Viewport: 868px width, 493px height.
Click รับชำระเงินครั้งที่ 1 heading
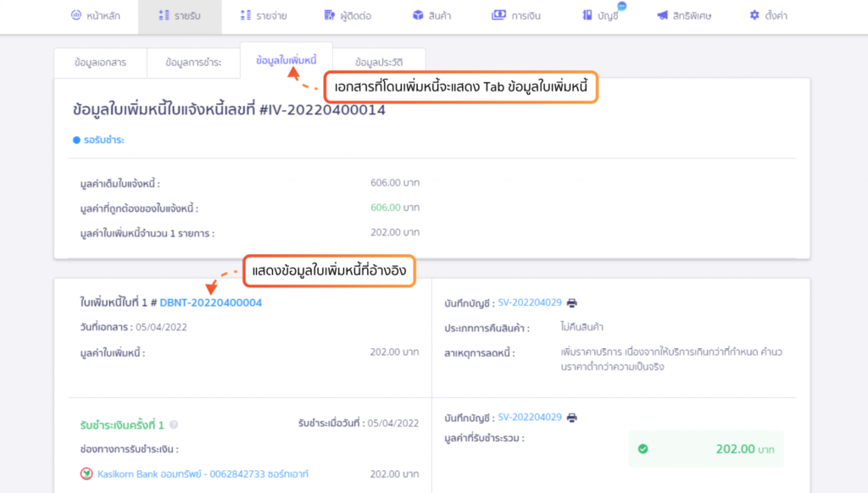click(122, 425)
